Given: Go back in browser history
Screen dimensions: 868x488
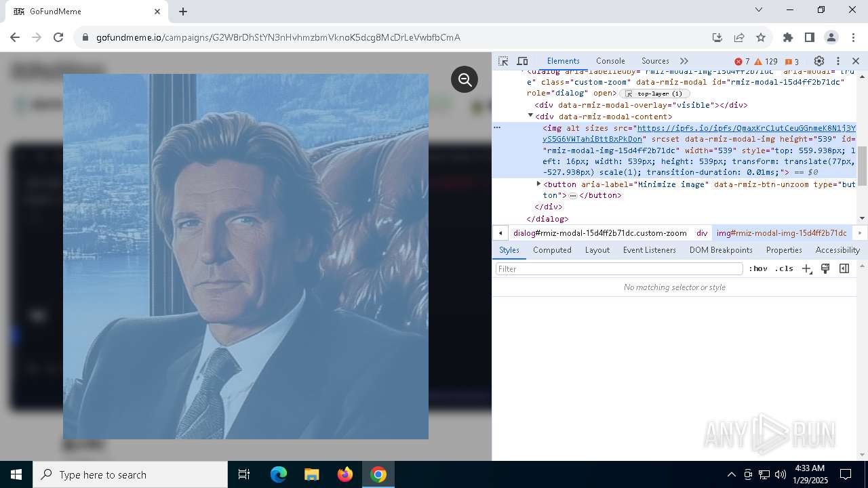Looking at the screenshot, I should coord(15,37).
